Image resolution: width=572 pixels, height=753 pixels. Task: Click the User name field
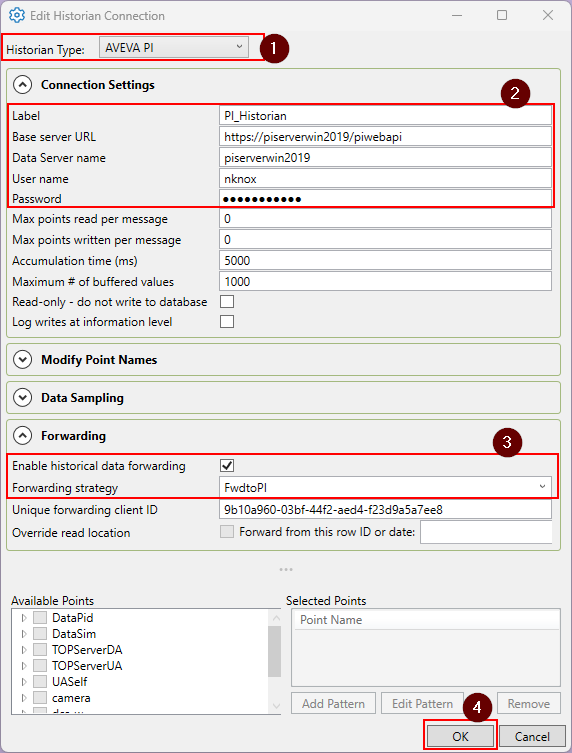click(385, 179)
